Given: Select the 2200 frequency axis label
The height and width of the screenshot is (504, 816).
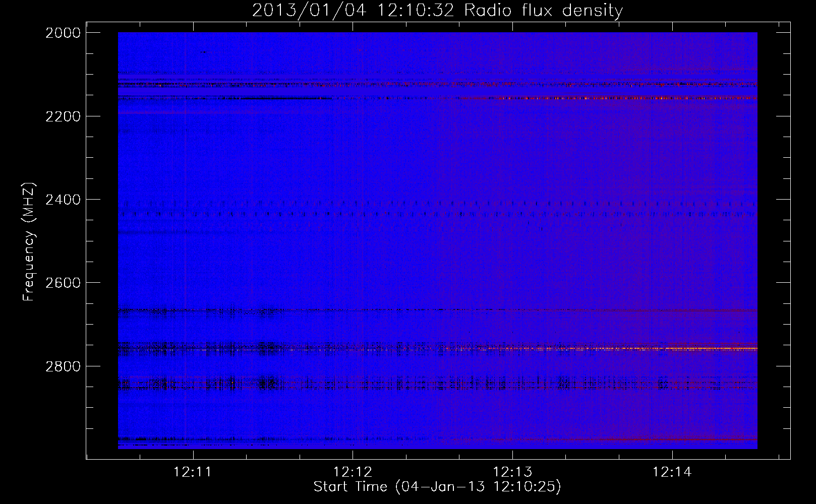Looking at the screenshot, I should pos(63,116).
